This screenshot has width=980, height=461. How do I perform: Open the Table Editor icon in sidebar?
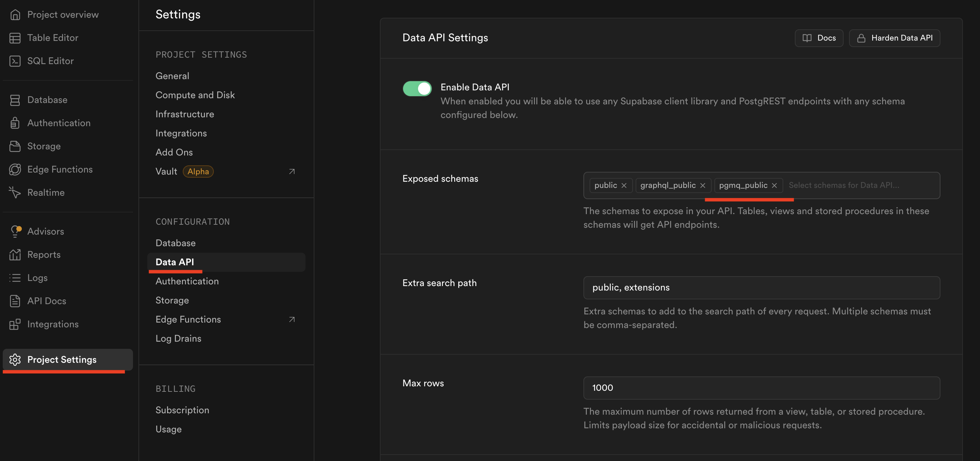[15, 38]
